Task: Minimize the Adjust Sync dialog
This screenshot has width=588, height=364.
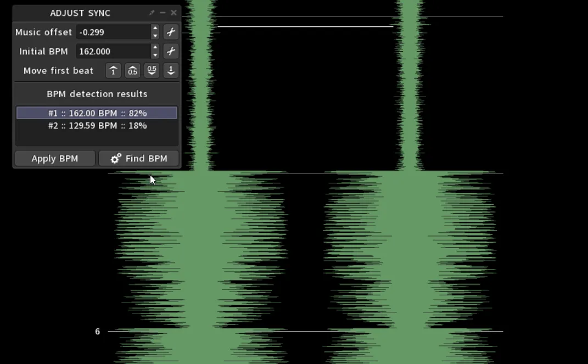Action: pos(163,13)
